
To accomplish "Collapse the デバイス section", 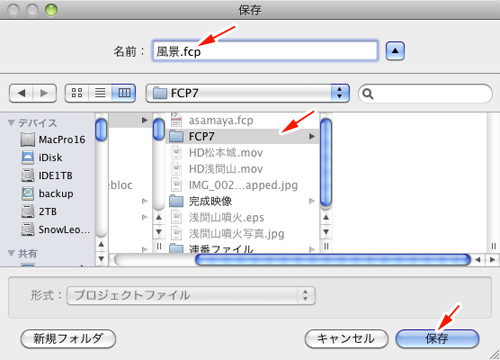I will [11, 123].
